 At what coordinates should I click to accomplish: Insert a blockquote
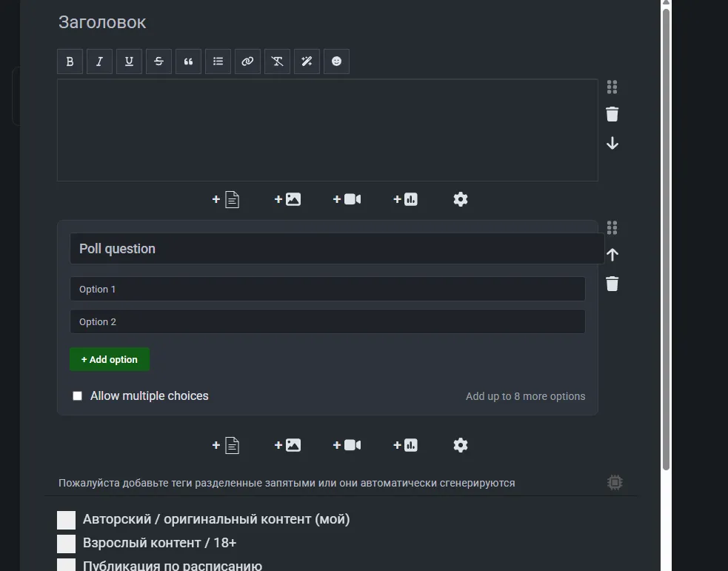tap(189, 61)
